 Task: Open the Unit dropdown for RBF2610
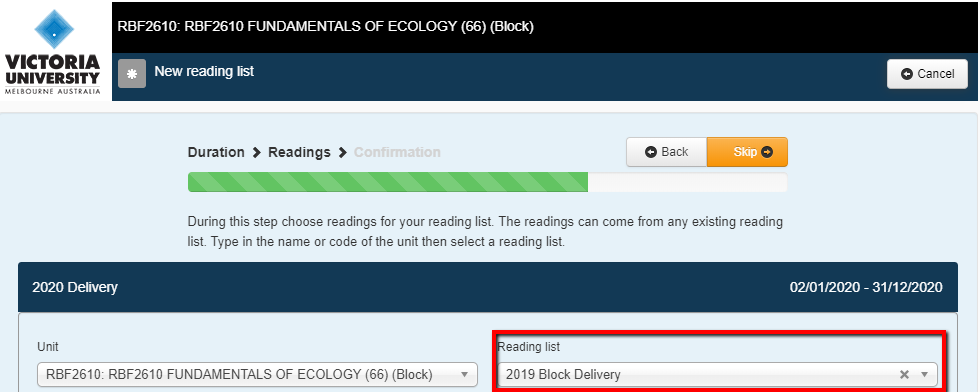pos(258,374)
